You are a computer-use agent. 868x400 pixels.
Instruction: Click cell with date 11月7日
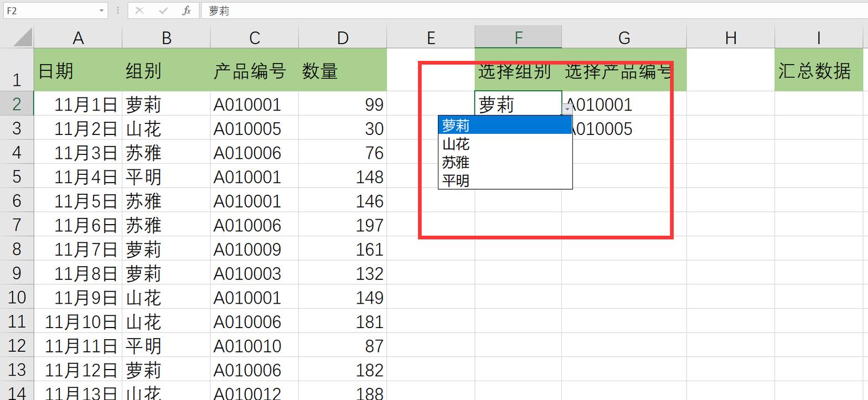[78, 249]
